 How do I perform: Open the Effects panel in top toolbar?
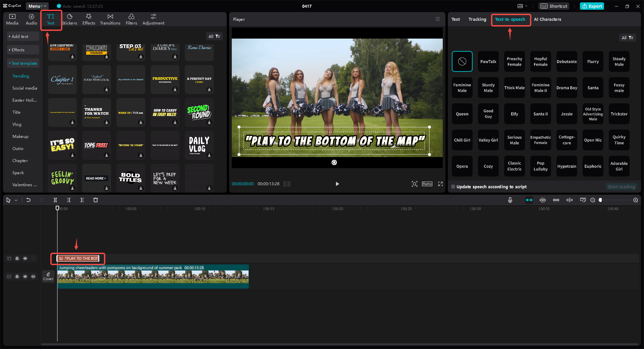point(89,19)
